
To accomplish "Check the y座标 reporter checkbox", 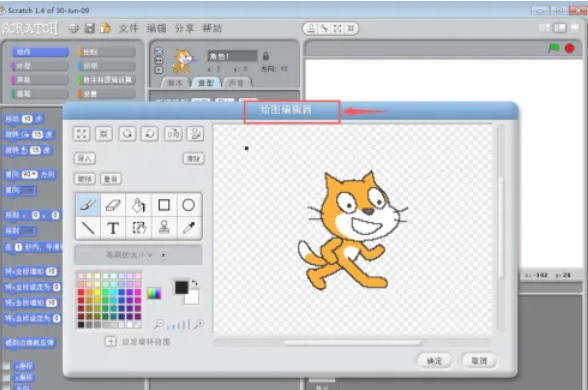I will 6,378.
